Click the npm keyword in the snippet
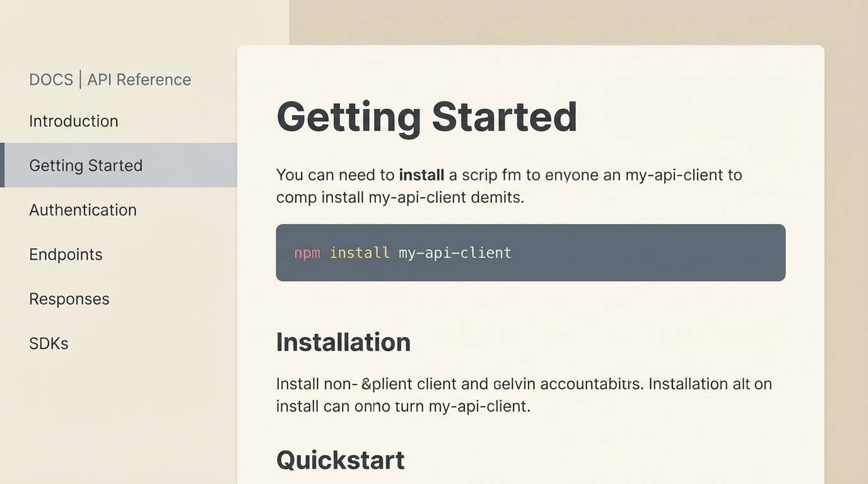Viewport: 868px width, 484px height. click(x=306, y=252)
